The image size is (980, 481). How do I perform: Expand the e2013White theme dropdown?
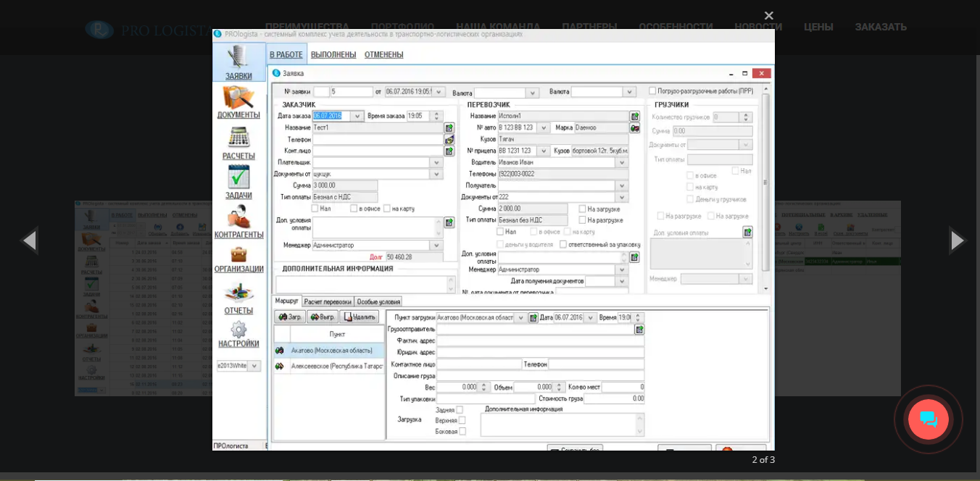click(254, 366)
